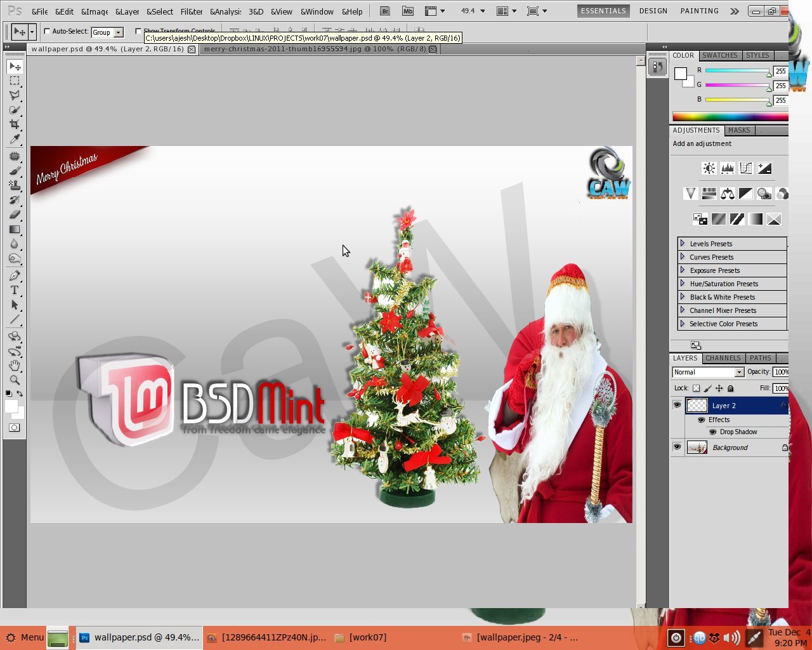The width and height of the screenshot is (812, 650).
Task: Toggle the lock all padlock icon
Action: 730,388
